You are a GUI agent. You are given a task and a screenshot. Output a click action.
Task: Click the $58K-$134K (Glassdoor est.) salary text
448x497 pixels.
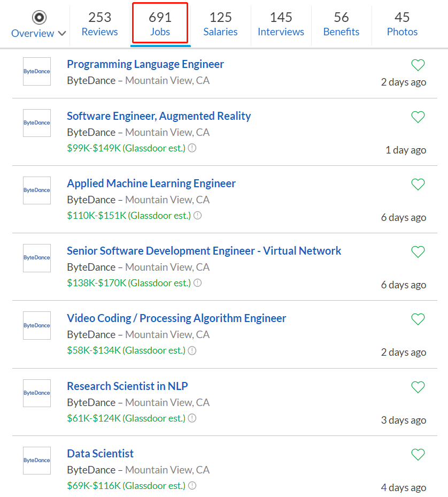126,350
